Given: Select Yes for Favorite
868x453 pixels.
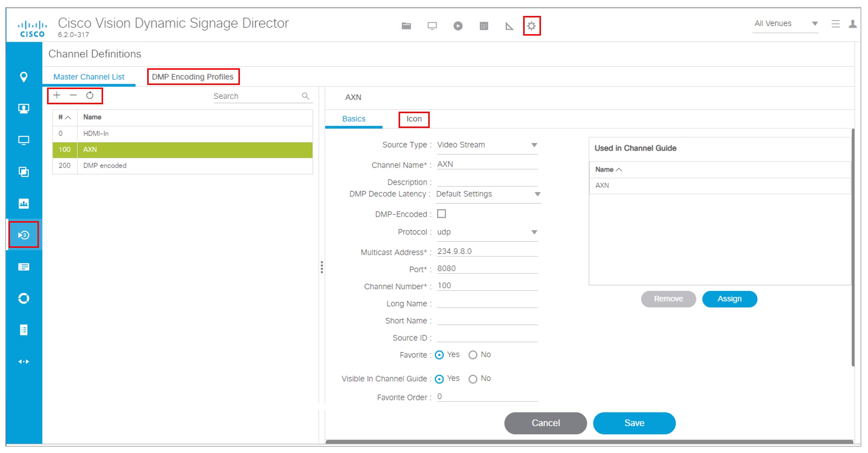Looking at the screenshot, I should pyautogui.click(x=439, y=355).
